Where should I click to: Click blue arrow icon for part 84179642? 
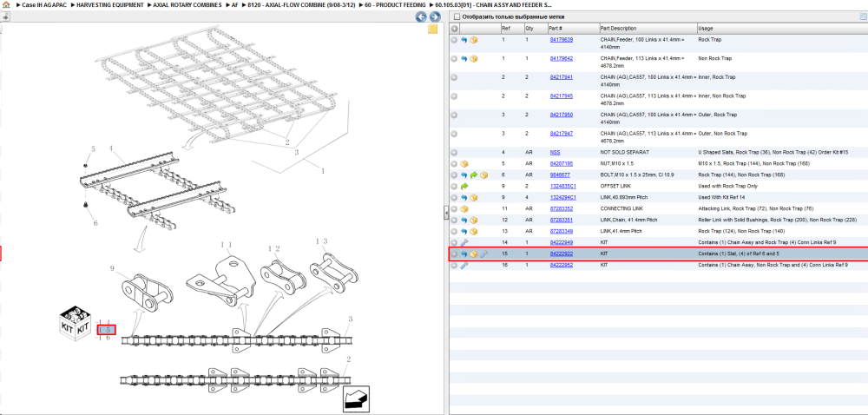coord(464,59)
